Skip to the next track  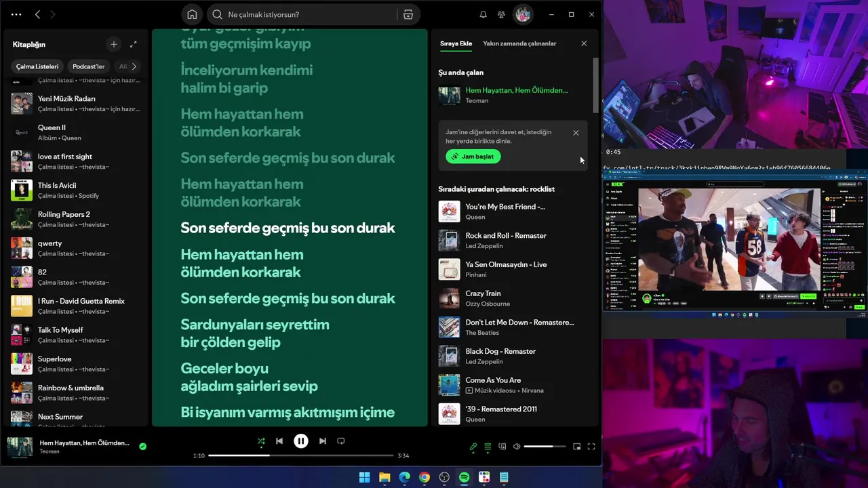pos(323,441)
